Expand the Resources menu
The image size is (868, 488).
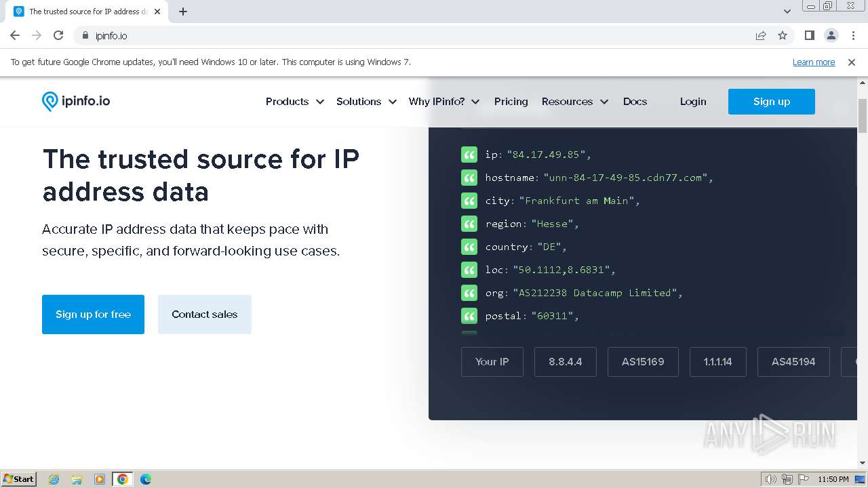tap(575, 102)
